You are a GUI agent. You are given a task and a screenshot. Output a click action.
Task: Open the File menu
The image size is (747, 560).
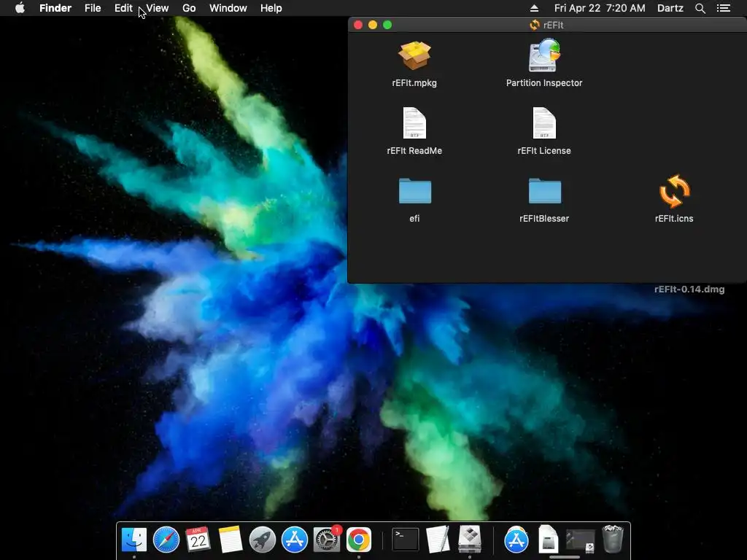coord(93,8)
